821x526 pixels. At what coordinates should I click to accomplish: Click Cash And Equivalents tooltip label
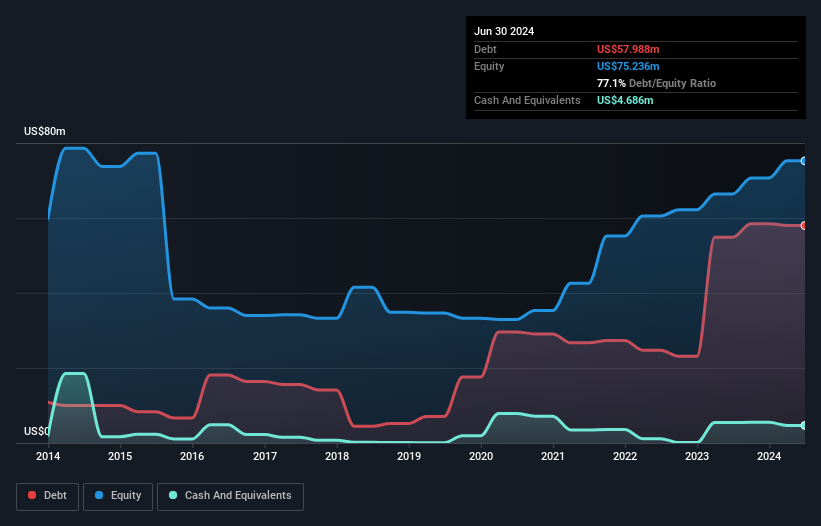527,100
